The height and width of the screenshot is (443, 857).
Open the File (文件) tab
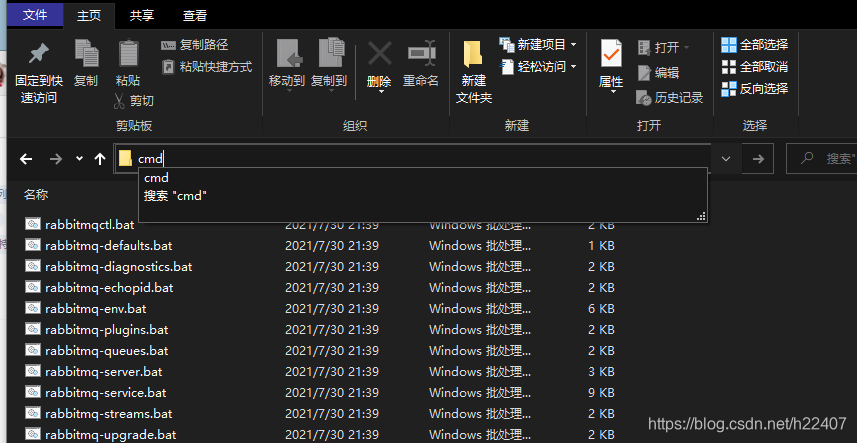click(x=35, y=15)
